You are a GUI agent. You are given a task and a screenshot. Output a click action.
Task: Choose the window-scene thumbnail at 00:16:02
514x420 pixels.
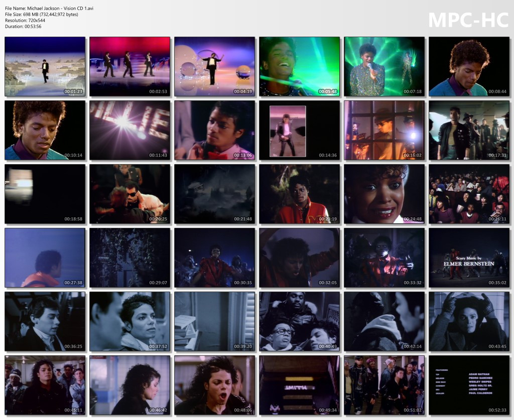[384, 130]
